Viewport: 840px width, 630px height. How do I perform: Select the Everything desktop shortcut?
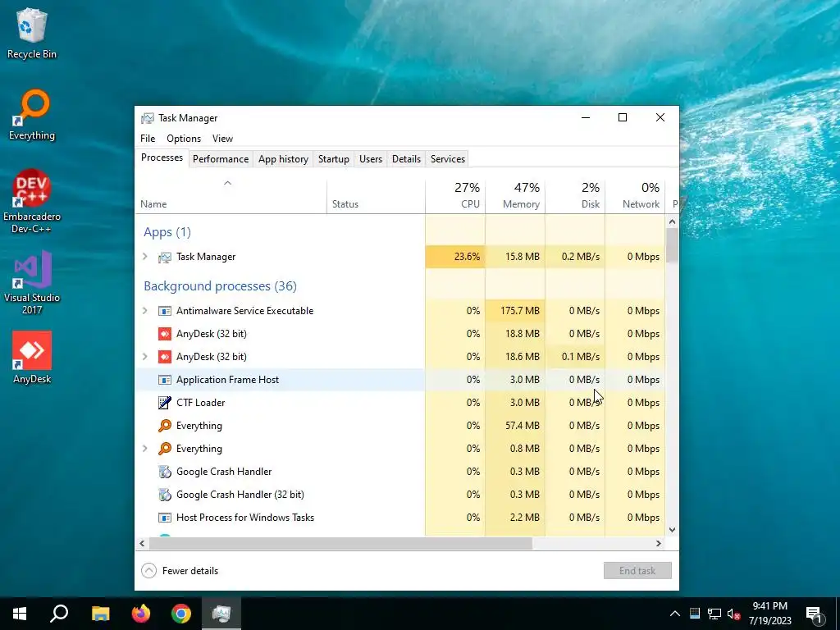click(32, 115)
